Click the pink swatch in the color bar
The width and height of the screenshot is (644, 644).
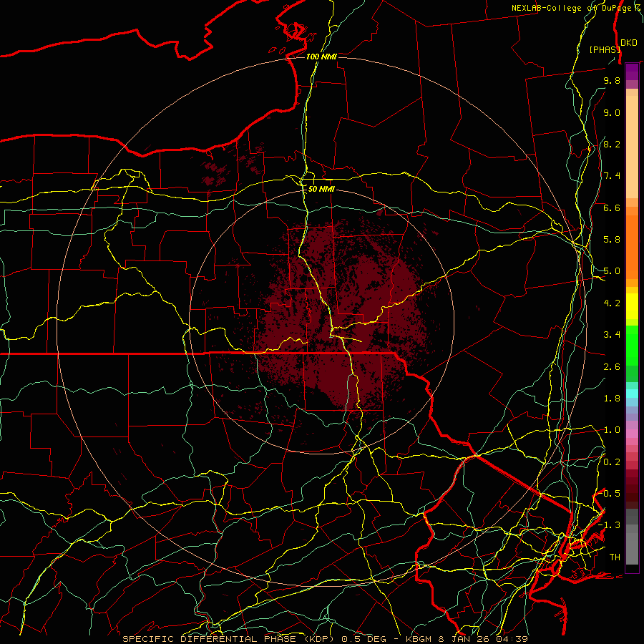click(632, 434)
